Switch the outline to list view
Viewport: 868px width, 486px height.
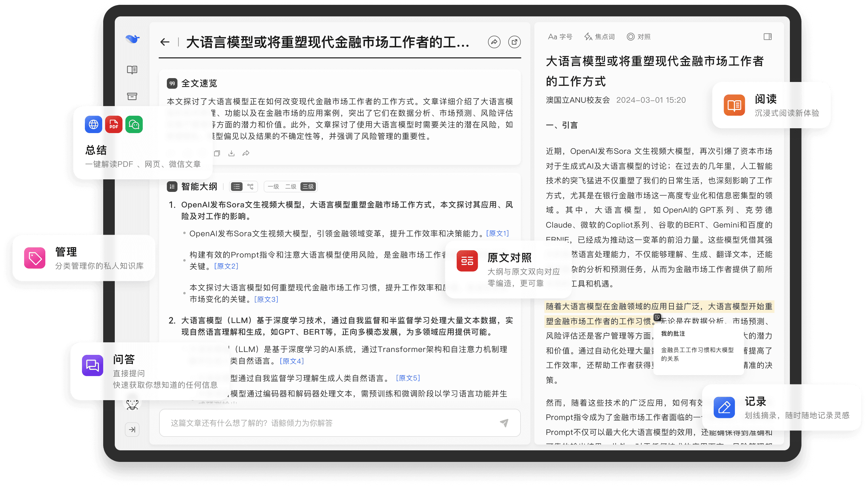pos(237,186)
